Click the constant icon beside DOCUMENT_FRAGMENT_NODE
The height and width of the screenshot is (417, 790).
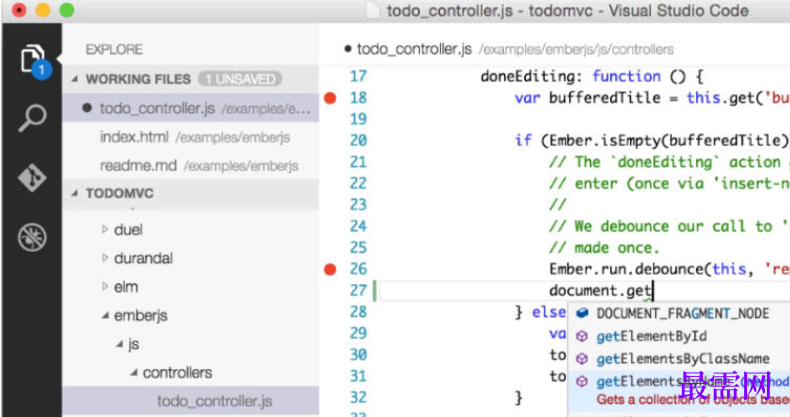(x=582, y=313)
